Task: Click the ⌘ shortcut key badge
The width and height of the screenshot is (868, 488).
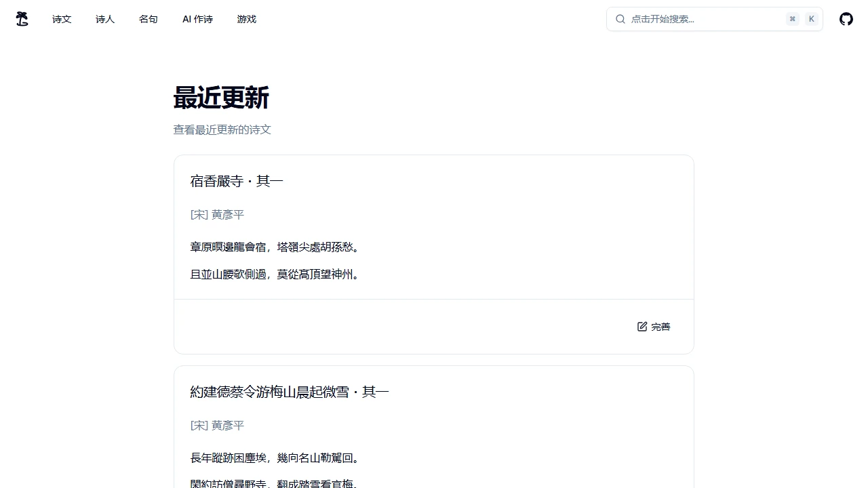Action: click(792, 19)
